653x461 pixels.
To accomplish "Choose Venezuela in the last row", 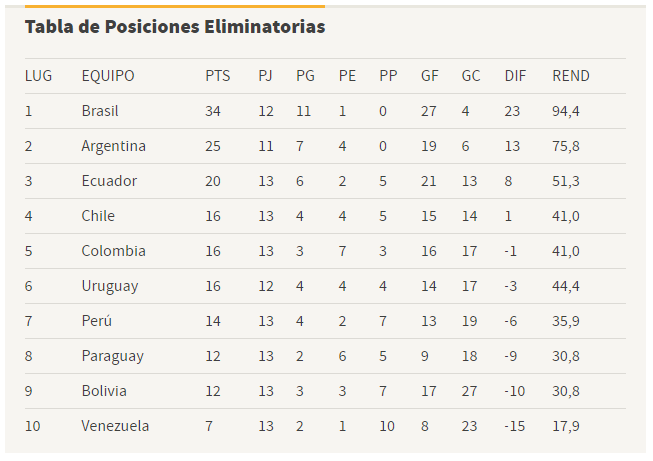I will (x=115, y=426).
